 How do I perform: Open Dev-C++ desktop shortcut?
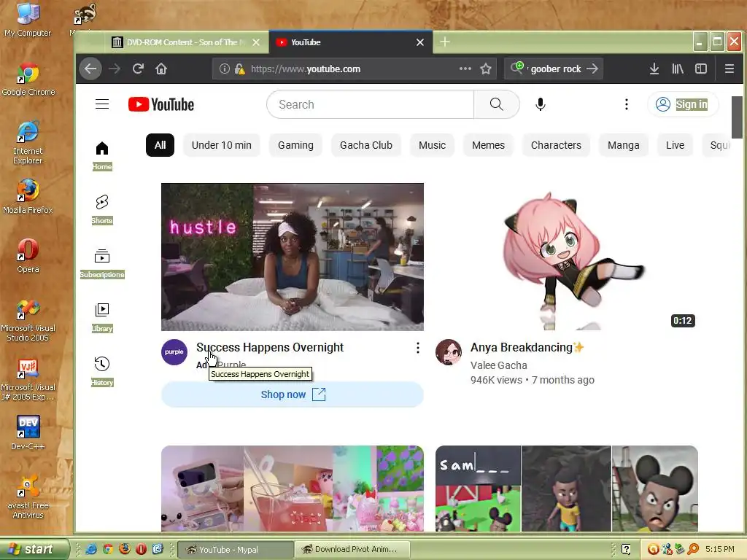coord(28,432)
